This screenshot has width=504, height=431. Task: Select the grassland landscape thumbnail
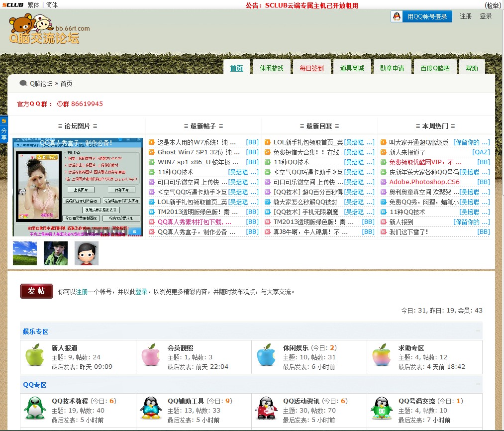[x=25, y=253]
